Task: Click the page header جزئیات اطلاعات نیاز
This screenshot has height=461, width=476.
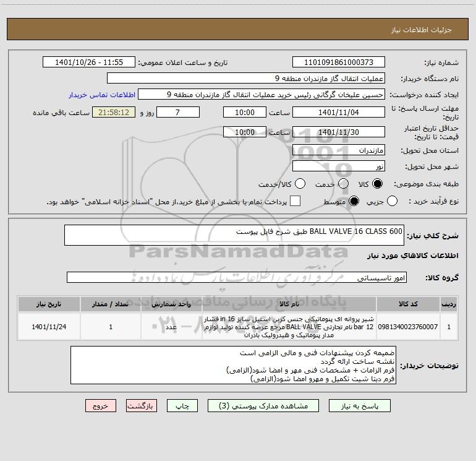Action: point(422,30)
